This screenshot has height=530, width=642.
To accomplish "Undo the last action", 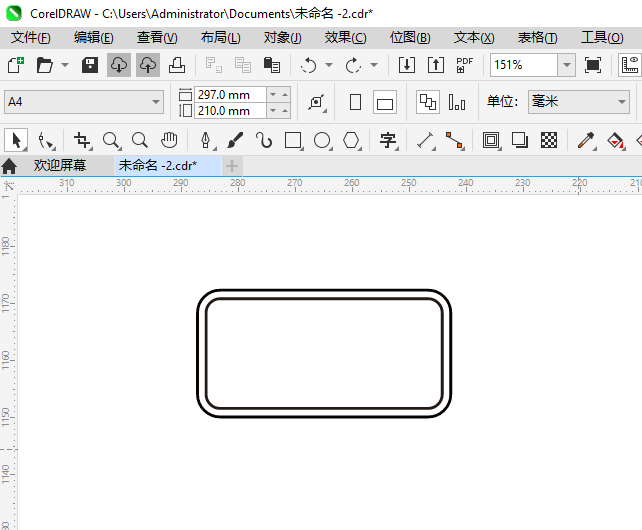I will [308, 65].
